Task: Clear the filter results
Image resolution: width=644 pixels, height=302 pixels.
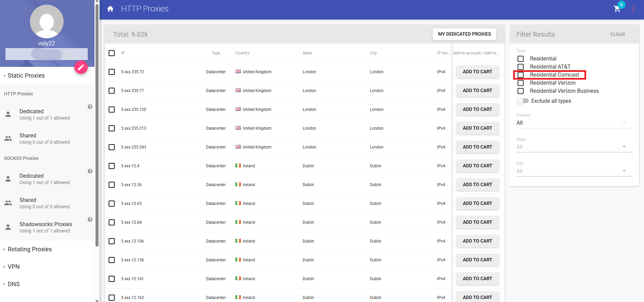Action: (x=617, y=34)
